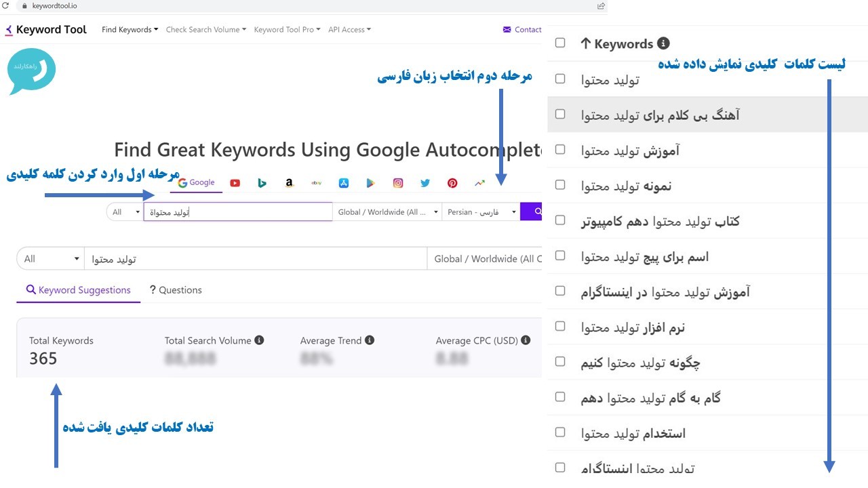Screen dimensions: 868x488
Task: Click keyword آموزش تولید محتوا
Action: (630, 150)
